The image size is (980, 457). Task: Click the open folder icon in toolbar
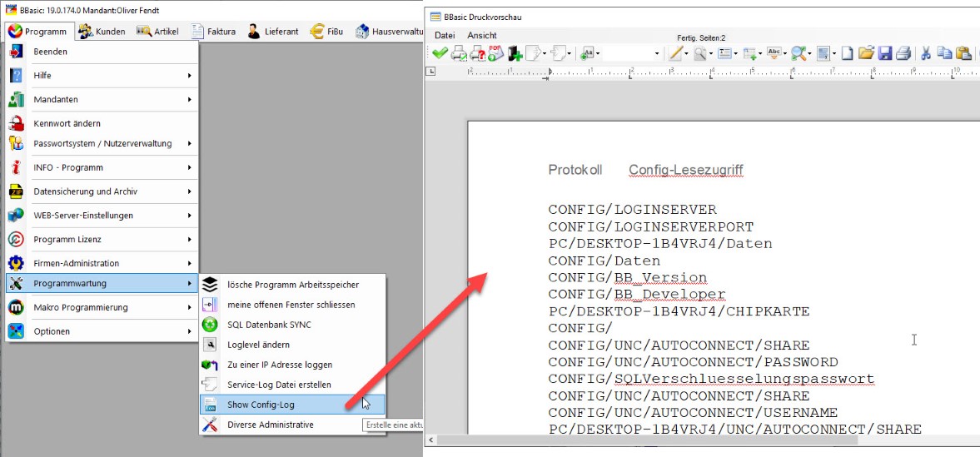866,53
